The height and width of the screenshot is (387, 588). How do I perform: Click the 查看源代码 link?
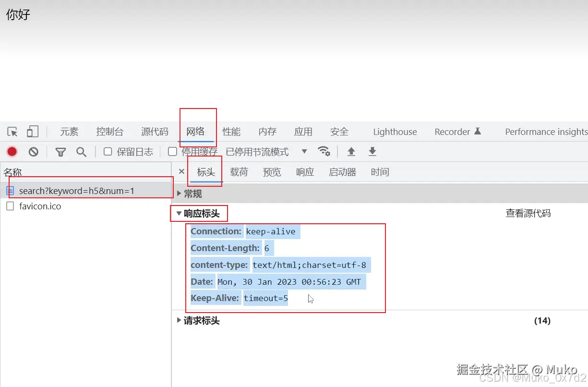point(528,213)
